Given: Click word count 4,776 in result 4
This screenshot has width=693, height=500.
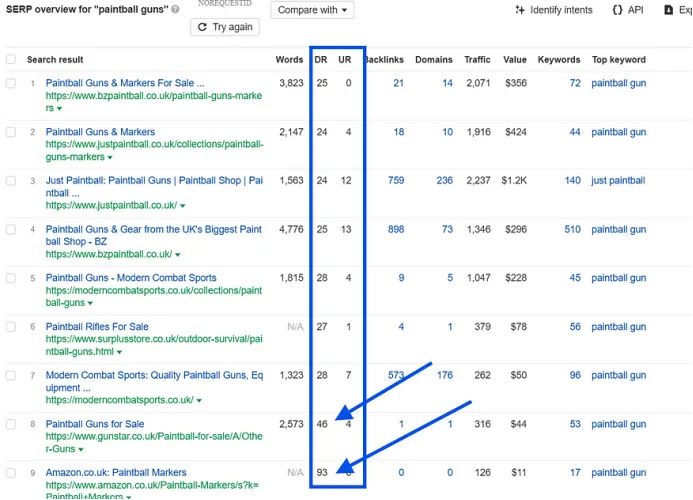Looking at the screenshot, I should [291, 229].
